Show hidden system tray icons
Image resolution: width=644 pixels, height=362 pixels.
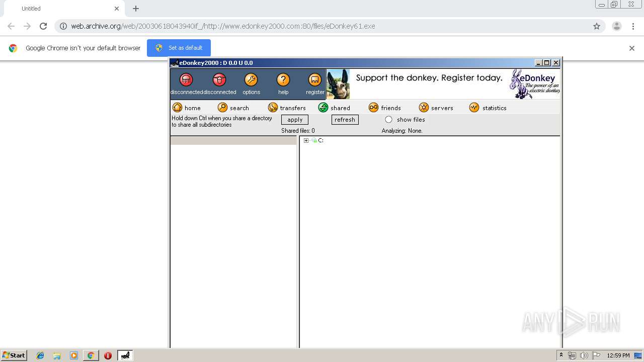[x=561, y=355]
